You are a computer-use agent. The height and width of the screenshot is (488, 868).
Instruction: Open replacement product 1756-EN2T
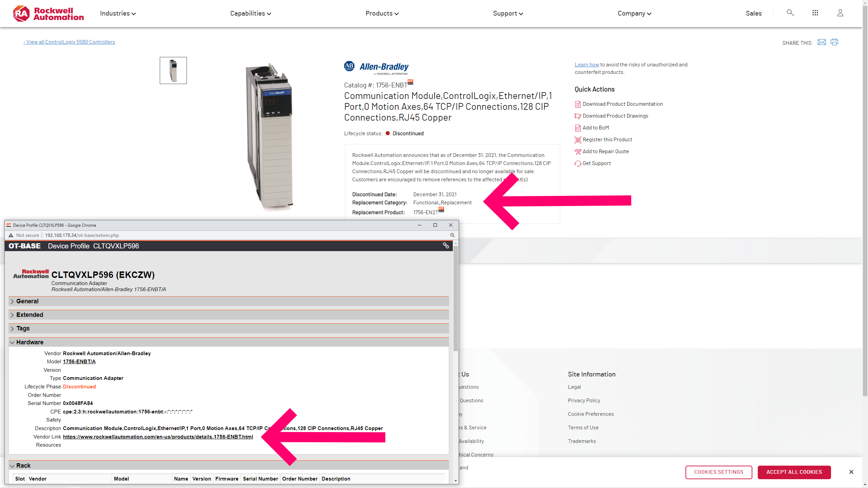pos(426,212)
